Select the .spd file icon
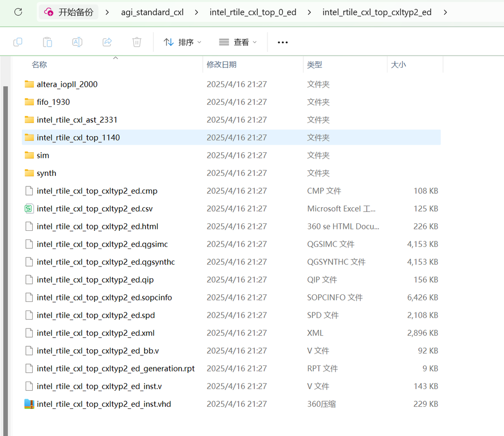504x436 pixels. click(29, 316)
